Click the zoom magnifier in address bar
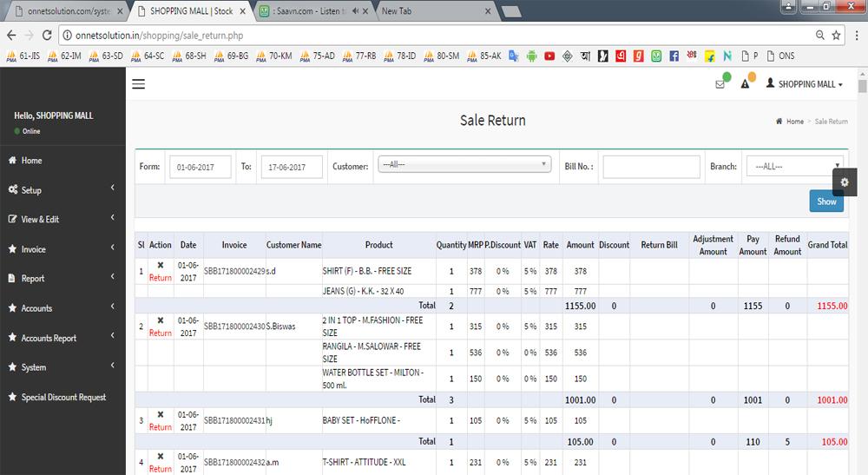 [820, 36]
